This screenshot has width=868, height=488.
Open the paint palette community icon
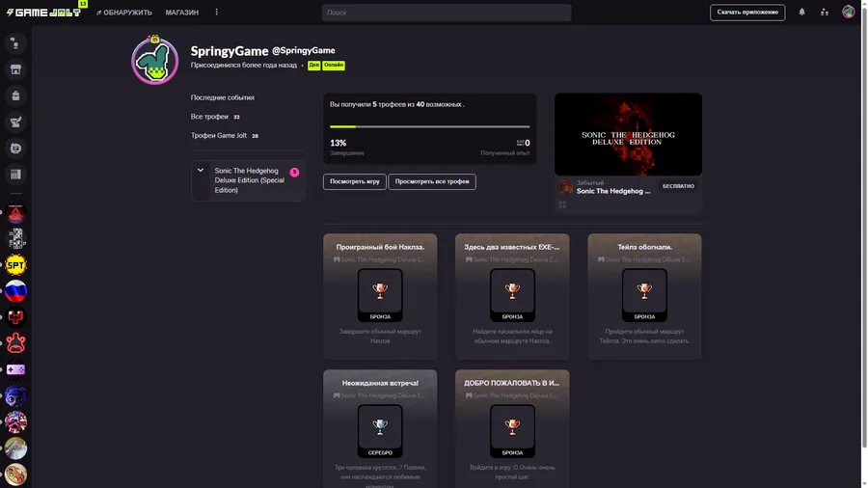[15, 474]
